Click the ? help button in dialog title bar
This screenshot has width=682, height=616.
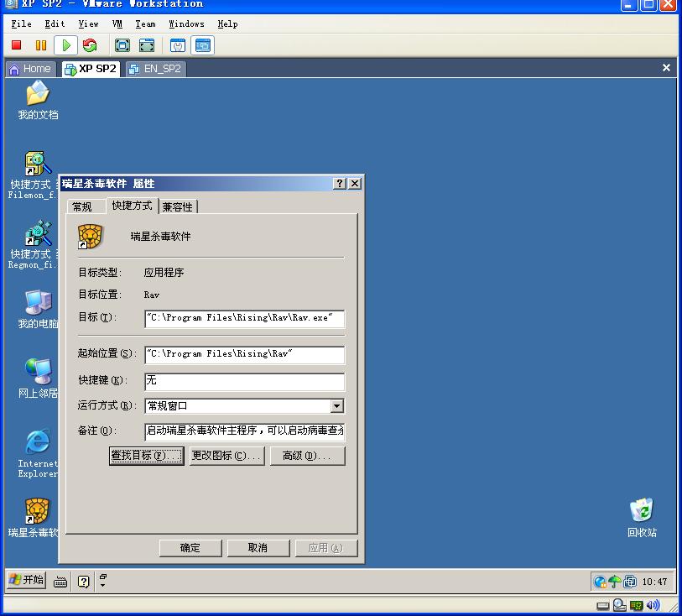point(339,184)
